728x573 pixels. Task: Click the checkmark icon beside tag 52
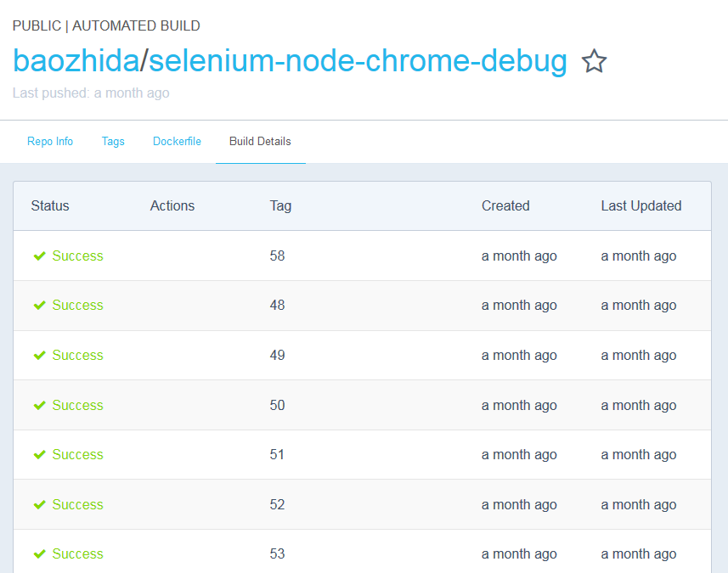39,504
